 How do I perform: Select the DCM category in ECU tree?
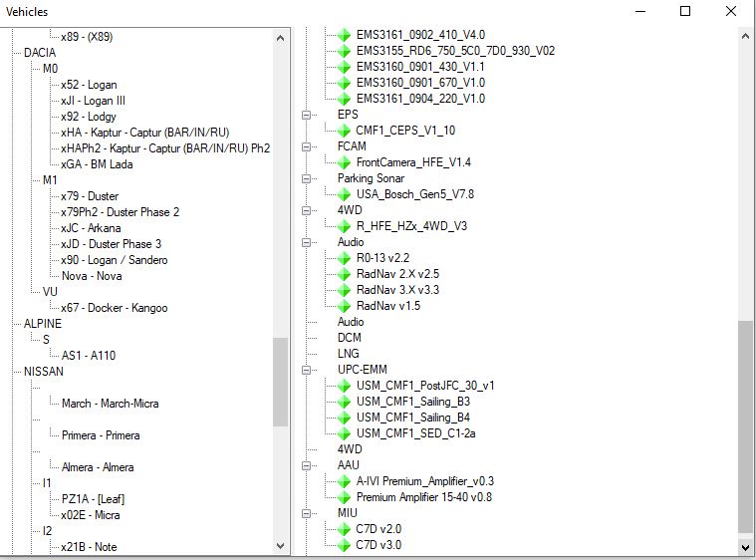click(349, 338)
